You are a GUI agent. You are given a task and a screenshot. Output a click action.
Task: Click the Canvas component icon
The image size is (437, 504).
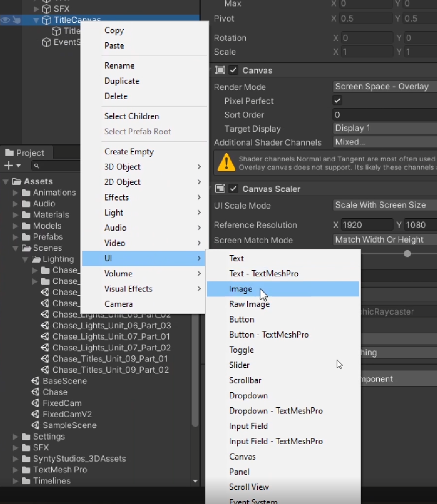pos(219,70)
